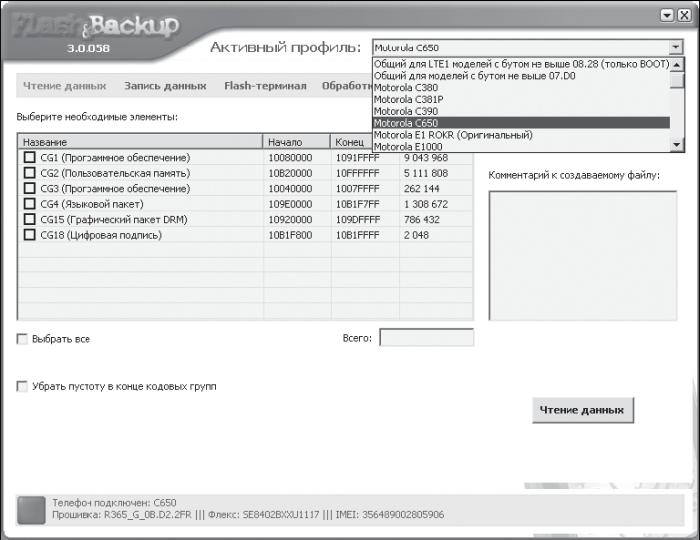Enable the CG18 digital signature checkbox
Viewport: 700px width, 540px height.
click(x=29, y=234)
